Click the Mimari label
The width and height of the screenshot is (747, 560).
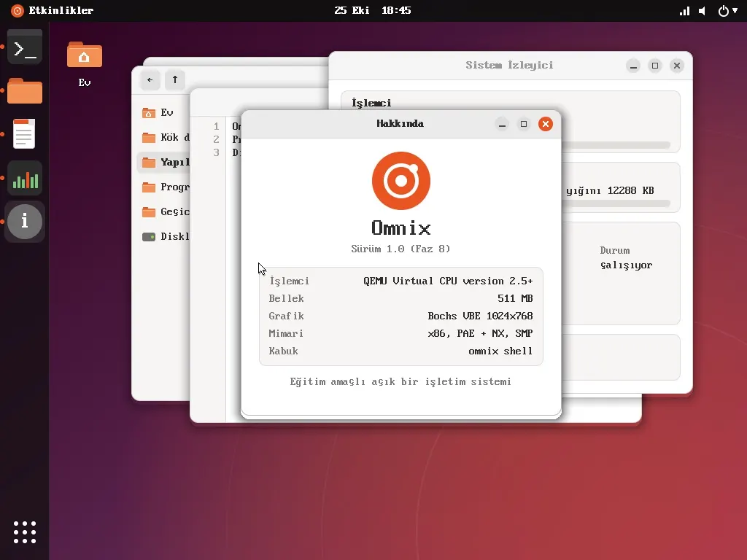pos(286,334)
